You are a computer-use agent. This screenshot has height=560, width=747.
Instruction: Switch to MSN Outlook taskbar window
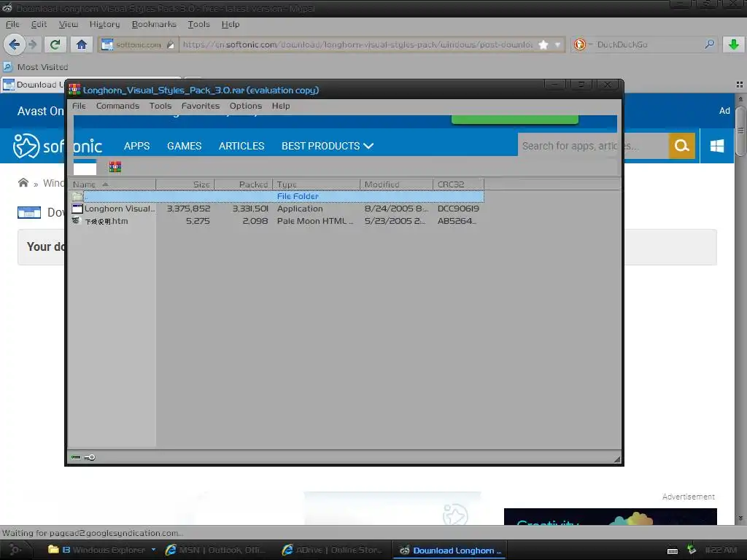(215, 550)
